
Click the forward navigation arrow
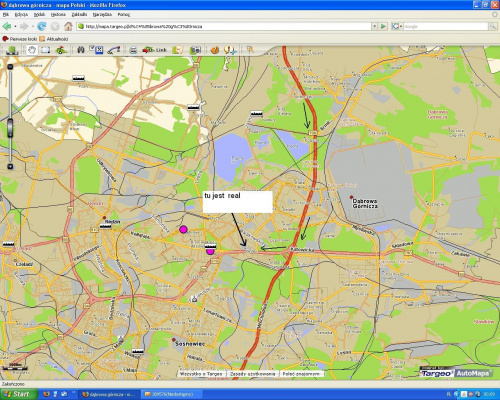24,26
